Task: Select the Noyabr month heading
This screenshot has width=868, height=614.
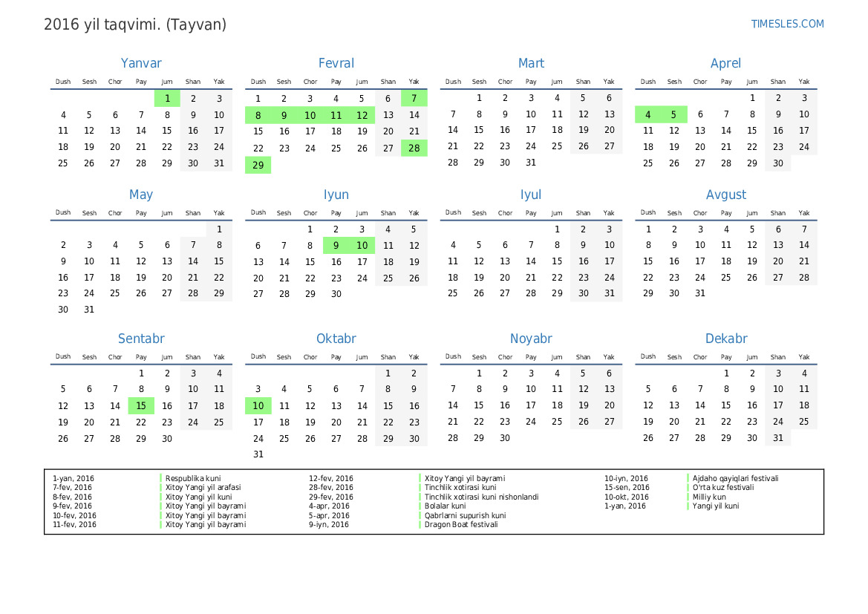Action: point(531,339)
